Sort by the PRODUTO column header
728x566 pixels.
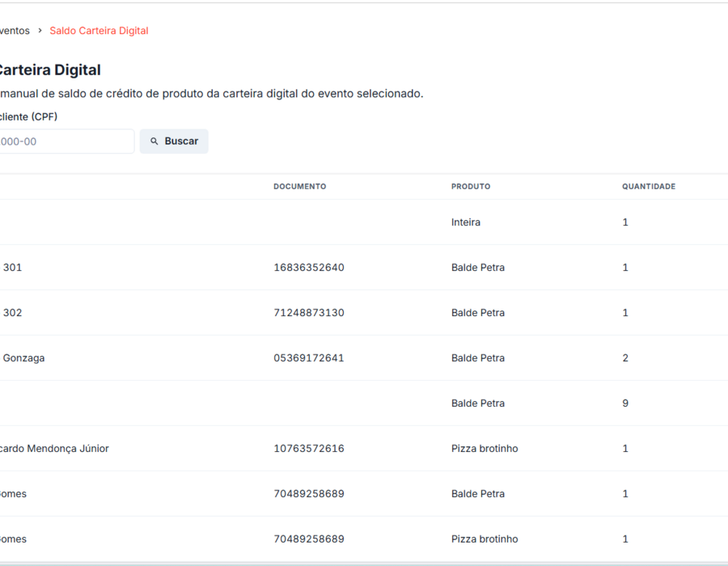(470, 187)
